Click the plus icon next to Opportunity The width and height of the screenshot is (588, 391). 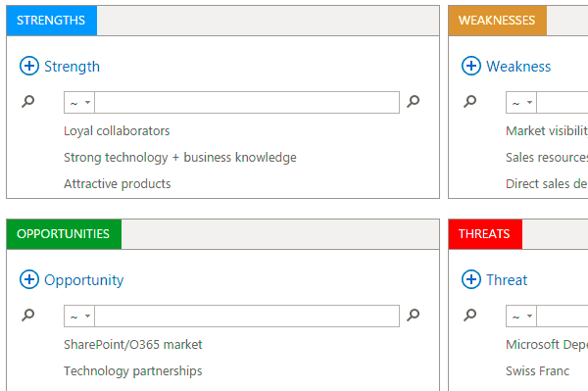click(x=29, y=279)
